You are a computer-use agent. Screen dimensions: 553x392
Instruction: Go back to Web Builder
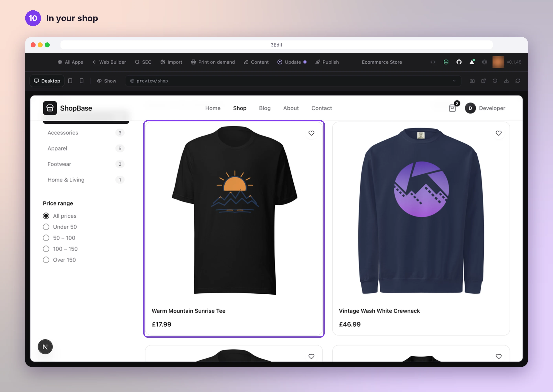[x=109, y=62]
